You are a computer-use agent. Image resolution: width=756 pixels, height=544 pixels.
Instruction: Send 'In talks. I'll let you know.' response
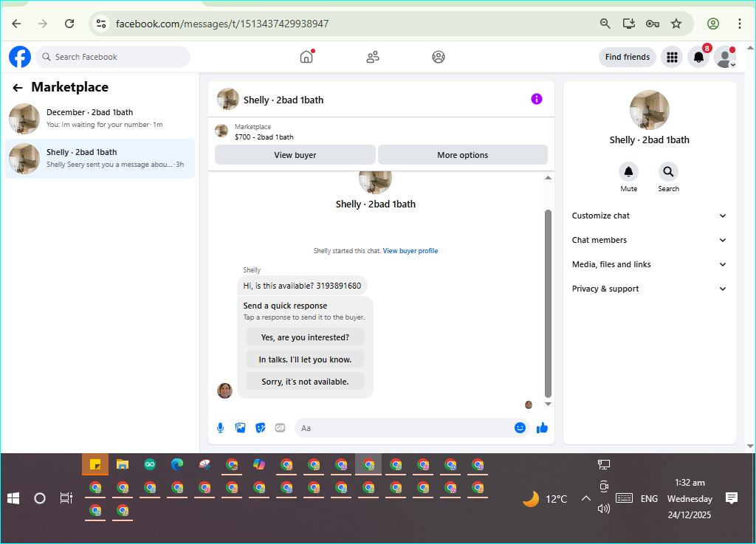(x=305, y=359)
